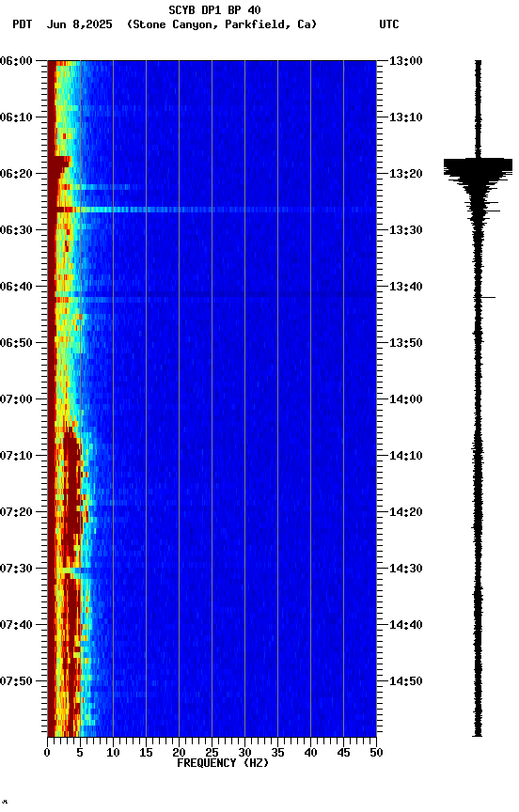Image resolution: width=519 pixels, height=812 pixels.
Task: Click the '20' frequency axis label
Action: tap(179, 753)
